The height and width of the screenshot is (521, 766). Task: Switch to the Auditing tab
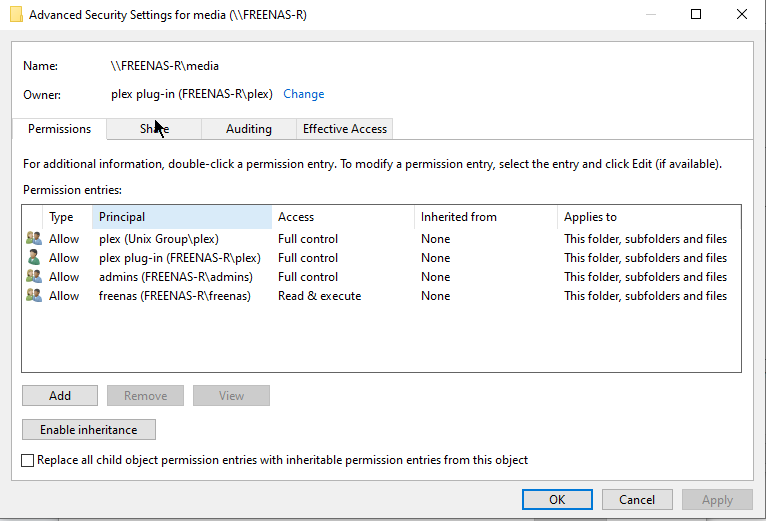coord(248,129)
